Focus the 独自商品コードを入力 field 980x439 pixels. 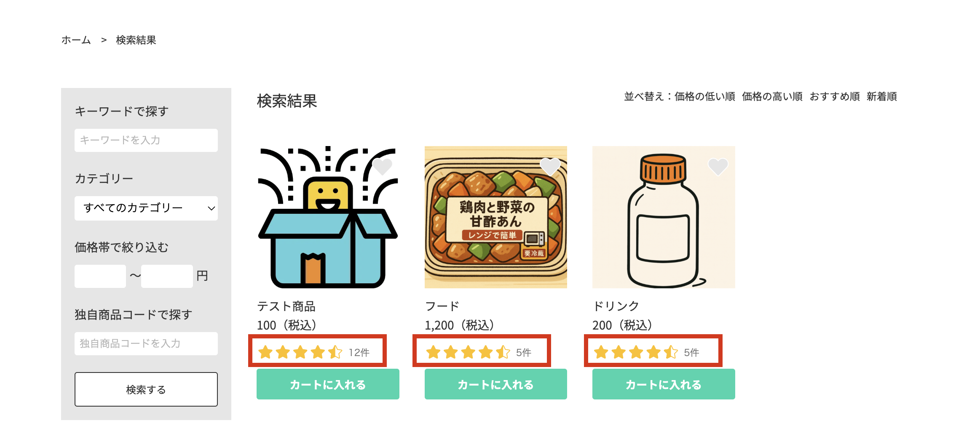(x=146, y=343)
